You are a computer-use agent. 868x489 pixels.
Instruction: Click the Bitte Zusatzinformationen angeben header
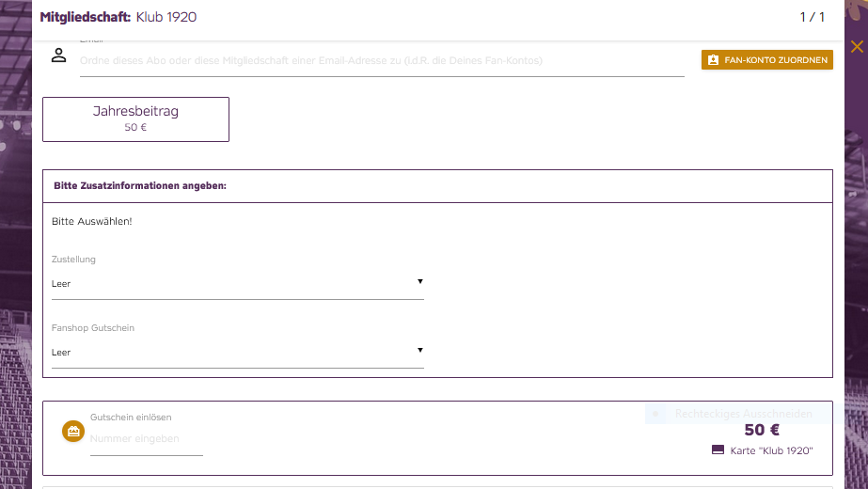pos(140,185)
